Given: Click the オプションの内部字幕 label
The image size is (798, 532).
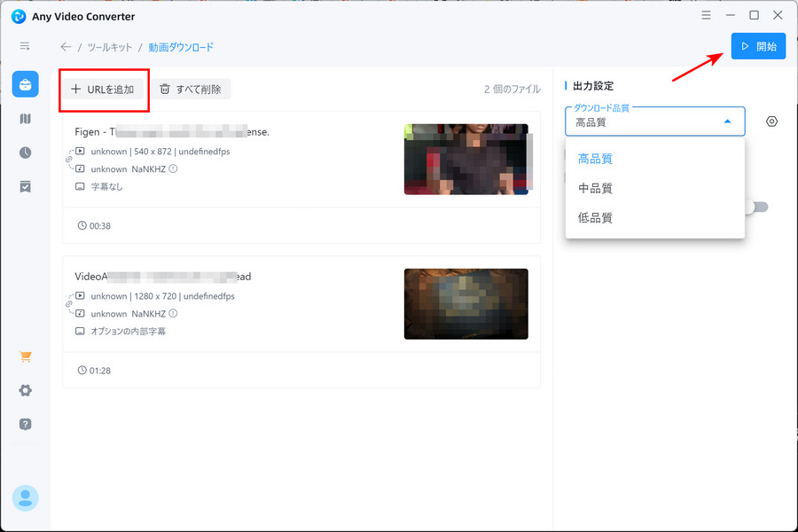Looking at the screenshot, I should [129, 332].
